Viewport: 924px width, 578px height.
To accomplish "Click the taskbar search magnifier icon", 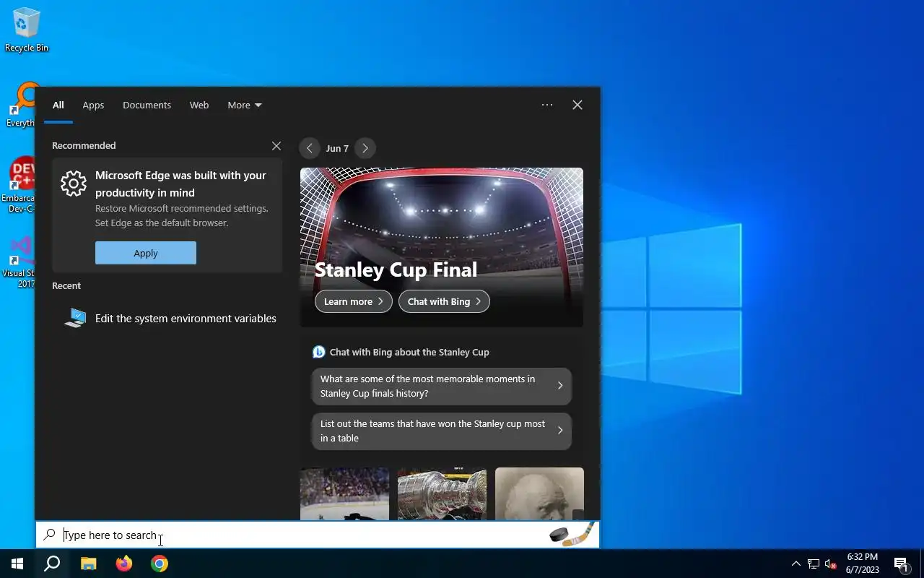I will [52, 564].
